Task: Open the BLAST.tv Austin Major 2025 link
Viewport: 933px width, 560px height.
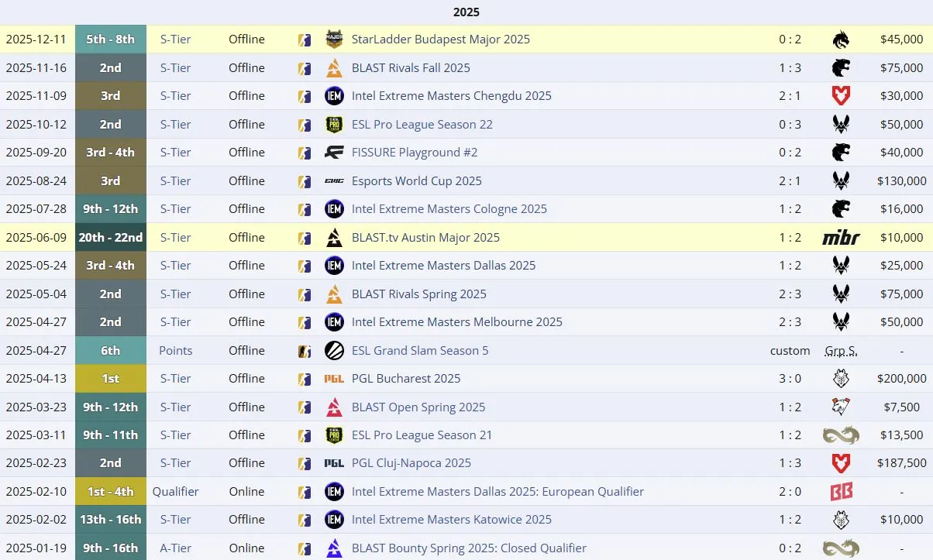Action: click(x=425, y=238)
